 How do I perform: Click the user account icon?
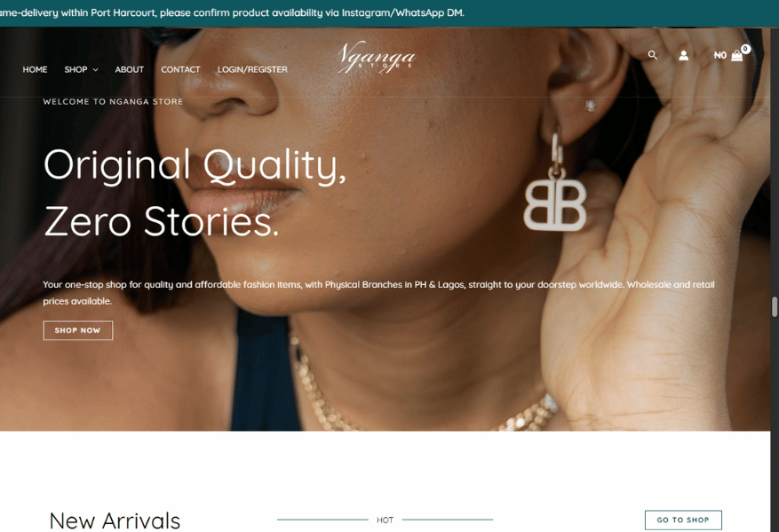684,56
